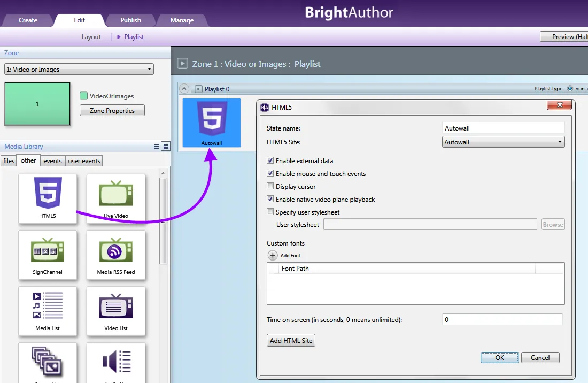Confirm the HTML5 dialog with OK
Viewport: 588px width, 383px height.
(x=500, y=357)
